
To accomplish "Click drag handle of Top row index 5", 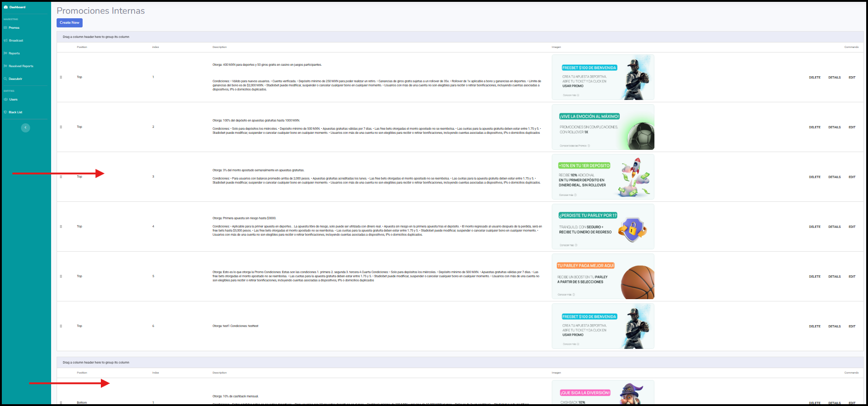I will pyautogui.click(x=61, y=276).
